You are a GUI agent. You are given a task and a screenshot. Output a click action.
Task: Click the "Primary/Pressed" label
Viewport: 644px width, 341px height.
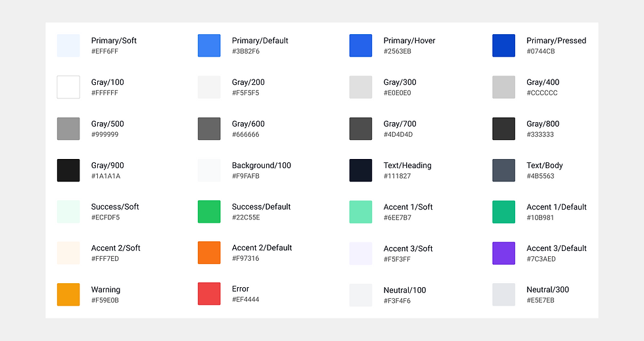pos(556,41)
